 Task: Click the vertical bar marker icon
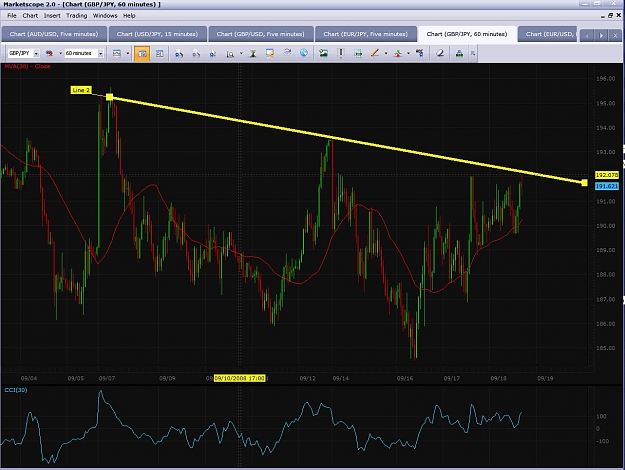click(x=341, y=53)
